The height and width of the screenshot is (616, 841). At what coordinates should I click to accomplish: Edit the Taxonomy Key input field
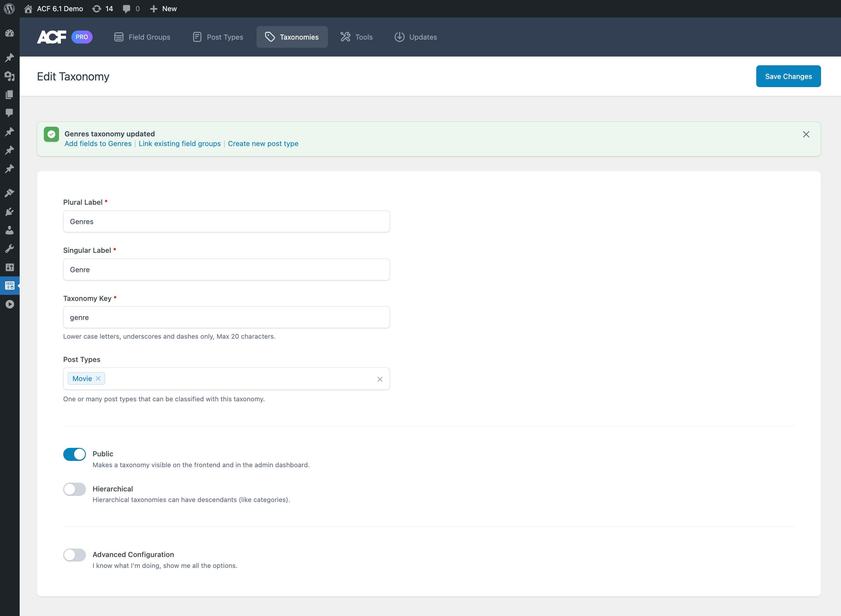(x=226, y=317)
